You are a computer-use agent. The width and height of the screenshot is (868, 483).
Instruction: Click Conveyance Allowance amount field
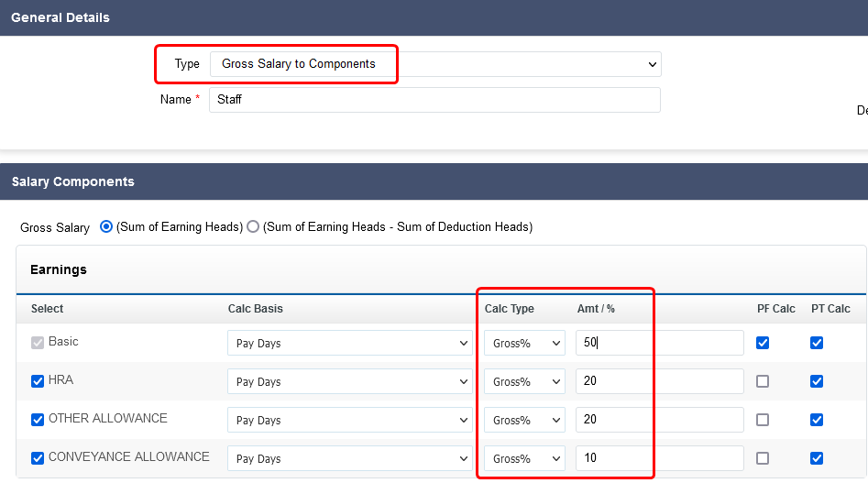click(x=660, y=458)
